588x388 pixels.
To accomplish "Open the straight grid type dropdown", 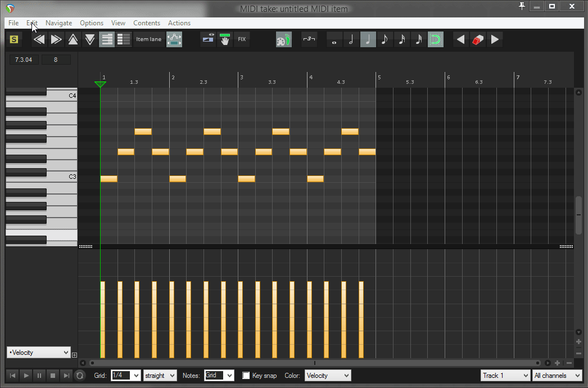I will pos(160,375).
